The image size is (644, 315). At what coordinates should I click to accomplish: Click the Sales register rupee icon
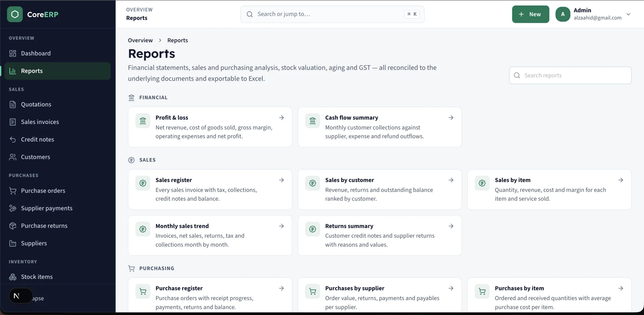pyautogui.click(x=143, y=183)
